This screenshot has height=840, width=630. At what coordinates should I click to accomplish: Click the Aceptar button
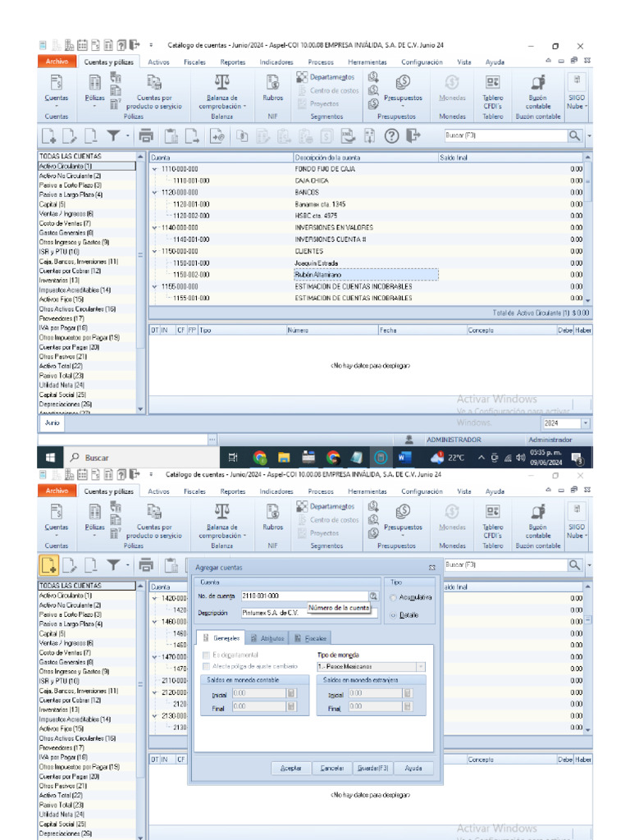coord(291,768)
